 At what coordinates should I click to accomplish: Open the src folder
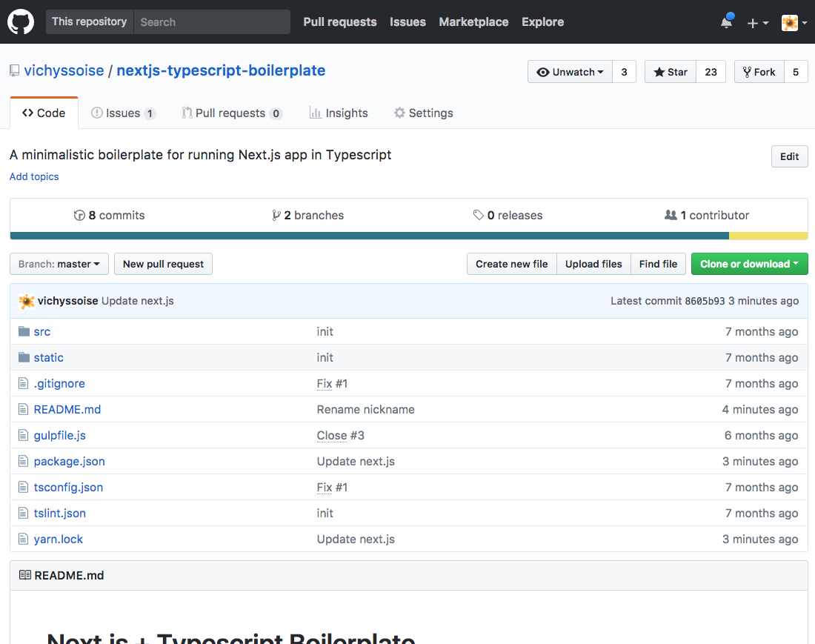pyautogui.click(x=42, y=331)
